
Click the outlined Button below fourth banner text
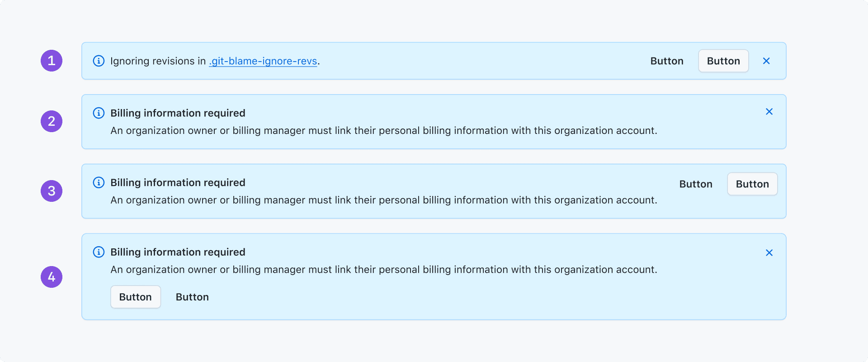coord(136,297)
